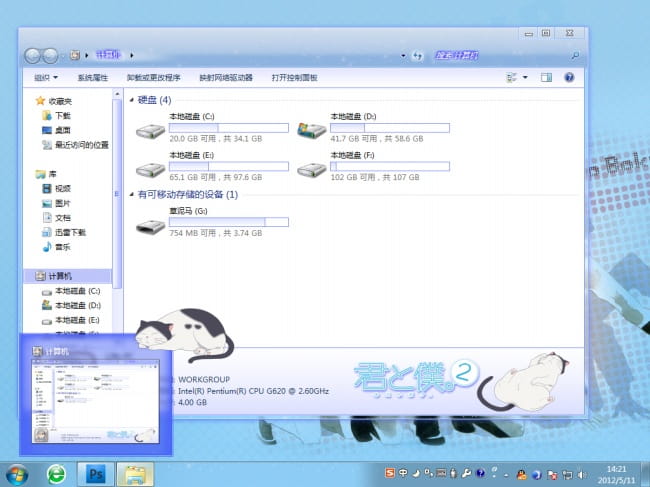
Task: Click the blue sphere tray icon
Action: [536, 475]
